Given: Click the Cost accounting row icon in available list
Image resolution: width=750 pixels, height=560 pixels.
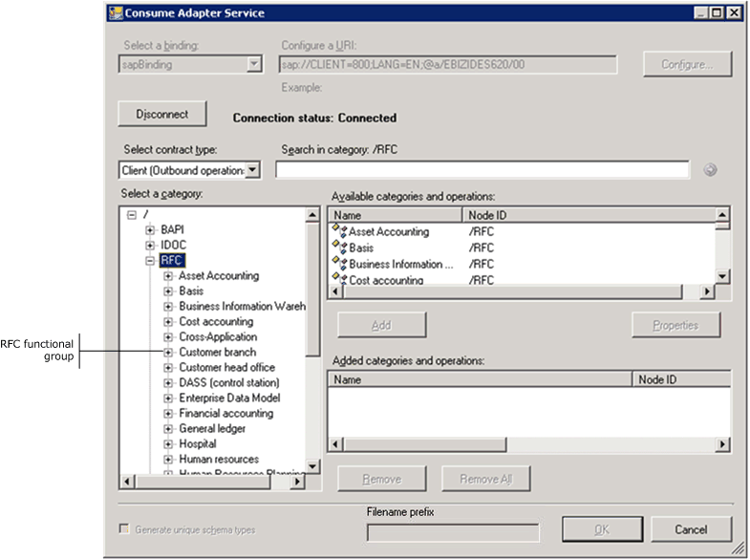Looking at the screenshot, I should 339,279.
